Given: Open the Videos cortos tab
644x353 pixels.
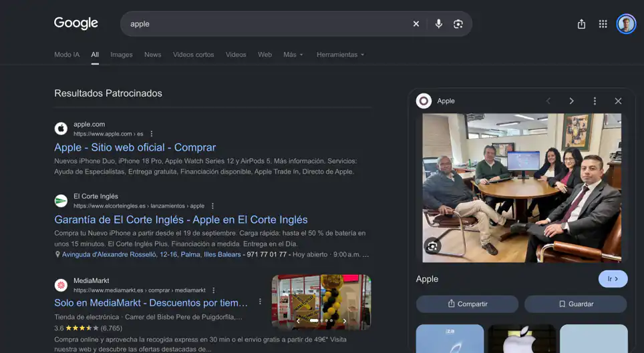Looking at the screenshot, I should [194, 55].
